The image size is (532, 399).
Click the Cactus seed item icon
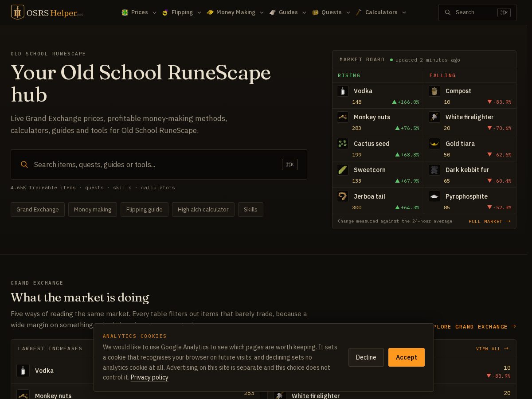[343, 144]
